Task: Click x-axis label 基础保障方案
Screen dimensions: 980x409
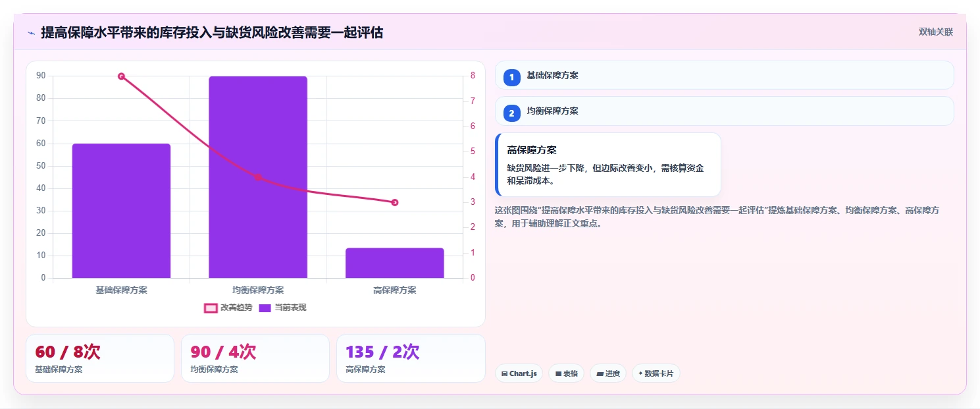Action: pos(121,290)
